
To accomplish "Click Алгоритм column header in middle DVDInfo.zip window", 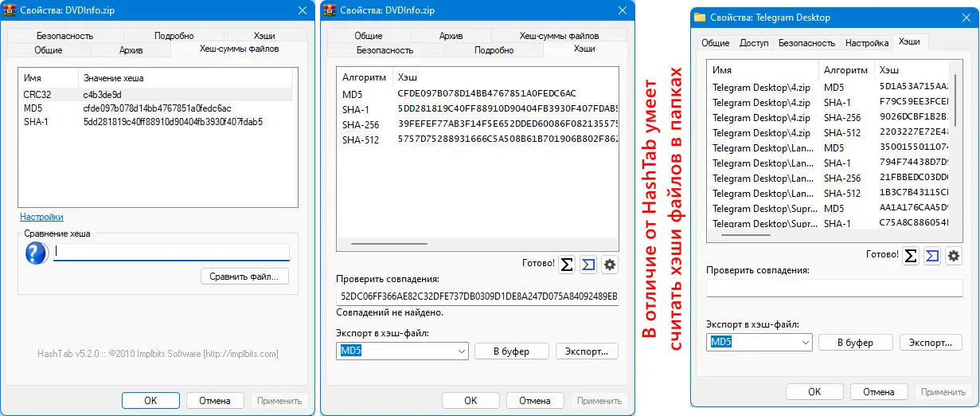I will point(365,77).
